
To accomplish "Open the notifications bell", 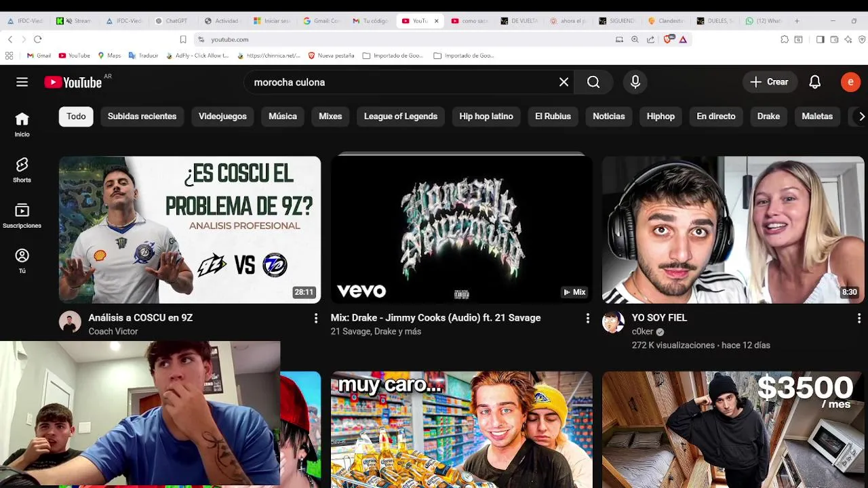I will pyautogui.click(x=815, y=82).
